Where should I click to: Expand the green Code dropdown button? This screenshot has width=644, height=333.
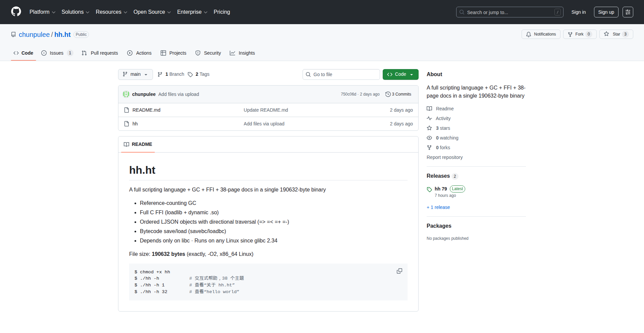pyautogui.click(x=400, y=74)
